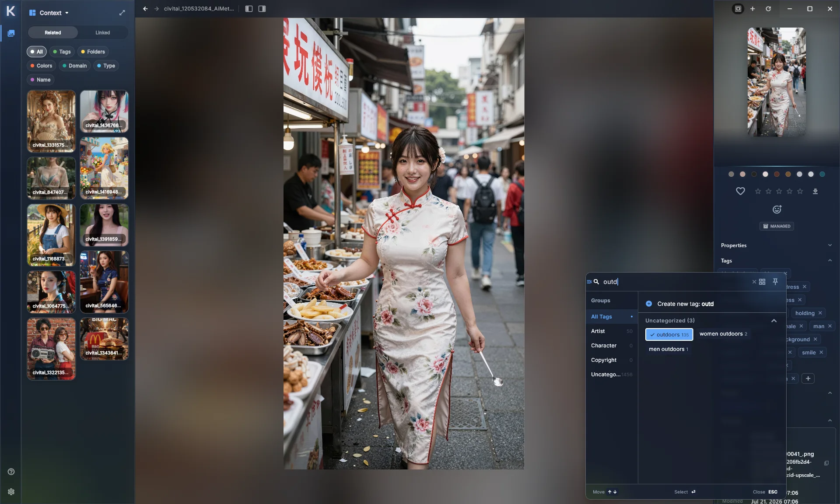This screenshot has width=840, height=504.
Task: Click the teal color swatch dot
Action: [x=822, y=174]
